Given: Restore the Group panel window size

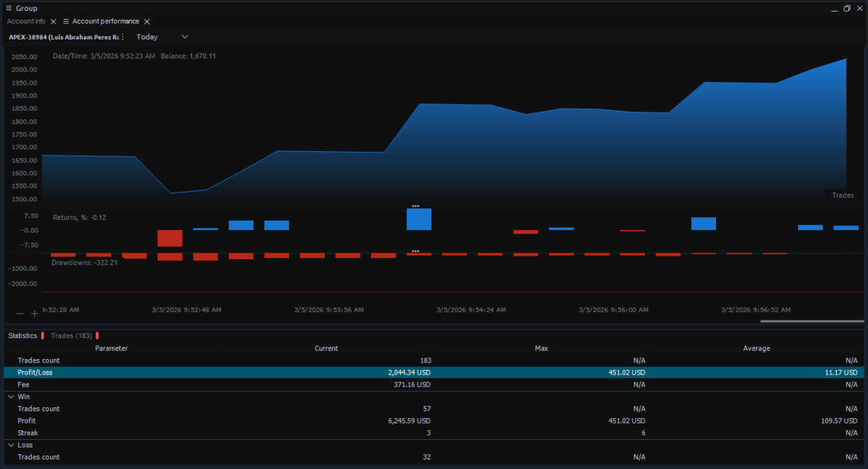Looking at the screenshot, I should [846, 8].
